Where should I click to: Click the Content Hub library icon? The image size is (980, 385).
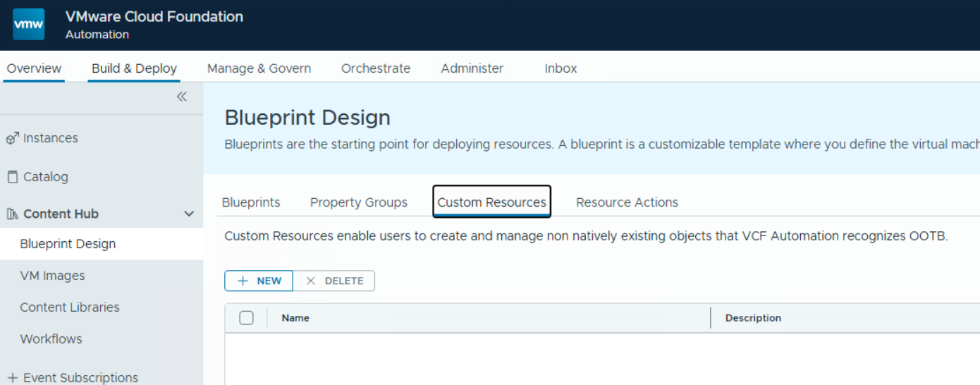tap(12, 214)
